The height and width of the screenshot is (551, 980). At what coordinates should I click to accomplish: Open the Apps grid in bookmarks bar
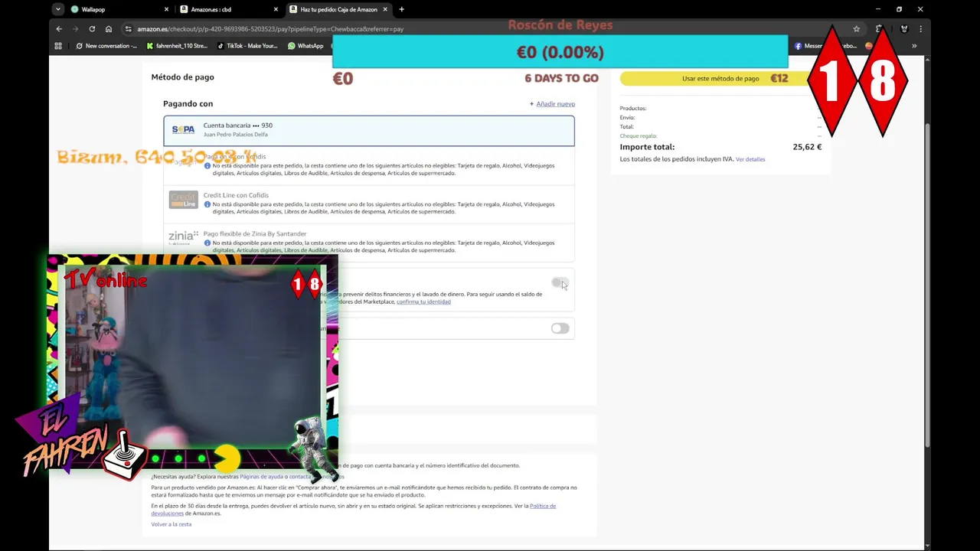pyautogui.click(x=58, y=46)
